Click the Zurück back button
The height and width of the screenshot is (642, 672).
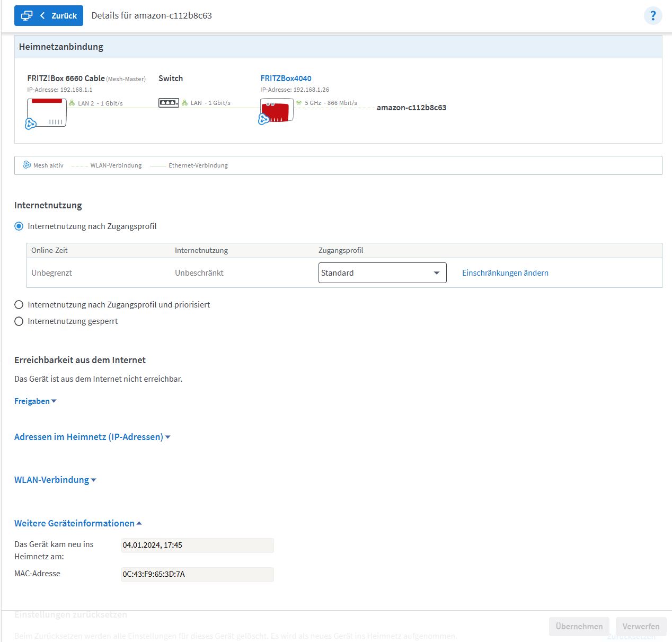pos(49,15)
